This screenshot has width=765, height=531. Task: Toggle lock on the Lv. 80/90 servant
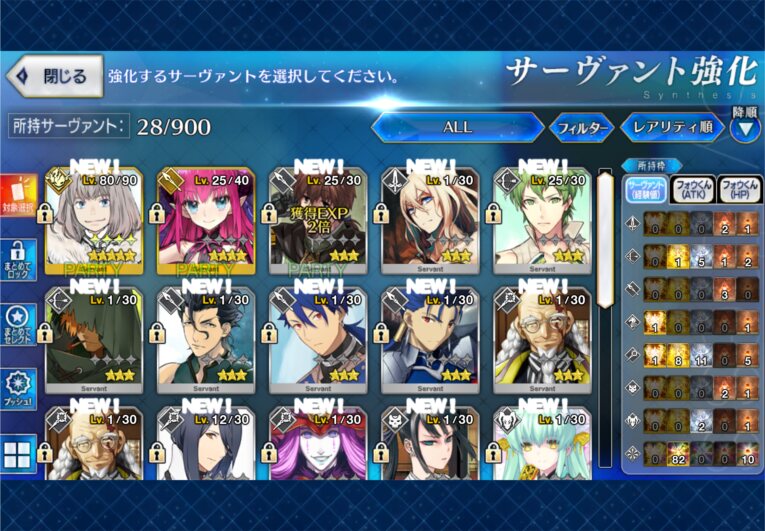tap(45, 213)
